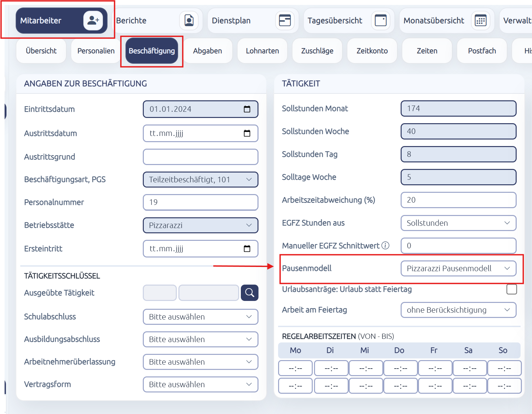Expand the Ausbildungsabschluss dropdown
This screenshot has height=414, width=532.
click(x=201, y=339)
